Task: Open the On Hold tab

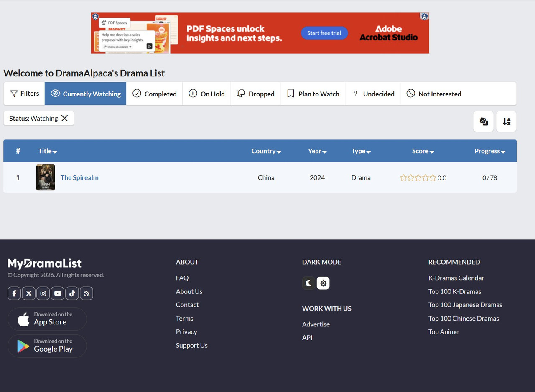Action: coord(206,94)
